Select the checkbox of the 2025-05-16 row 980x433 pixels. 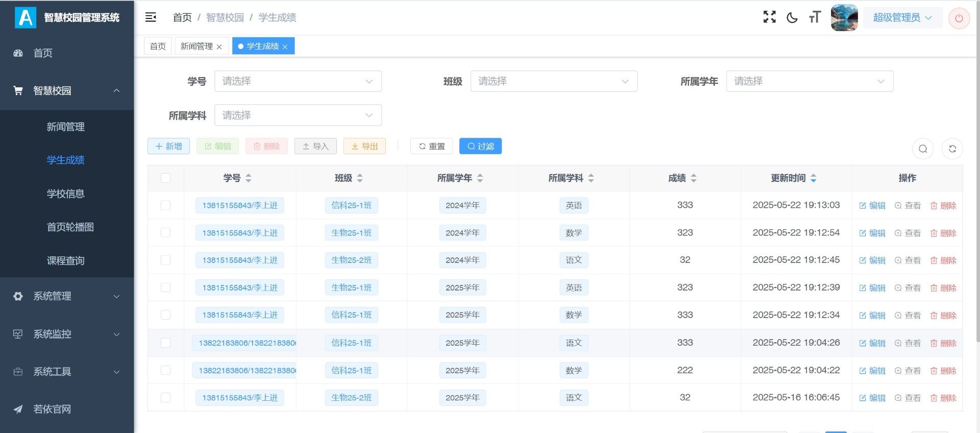coord(165,398)
